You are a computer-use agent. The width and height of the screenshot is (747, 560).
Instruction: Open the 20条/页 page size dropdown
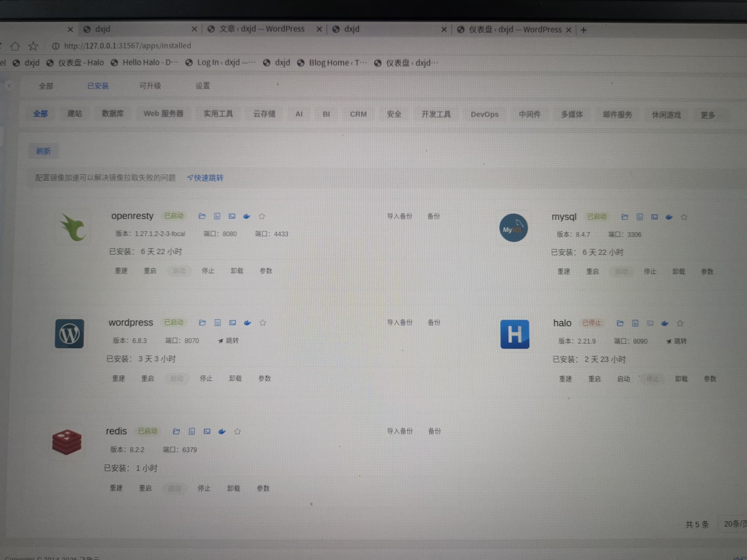click(735, 524)
